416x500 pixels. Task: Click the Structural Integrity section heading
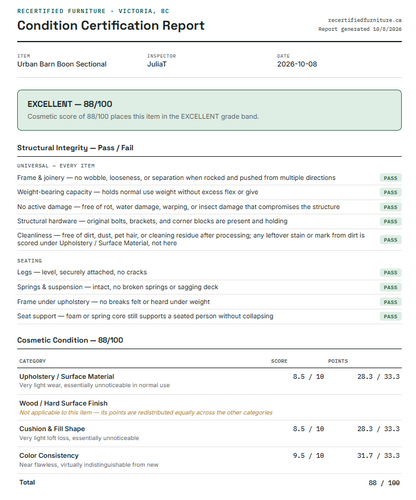click(x=75, y=148)
